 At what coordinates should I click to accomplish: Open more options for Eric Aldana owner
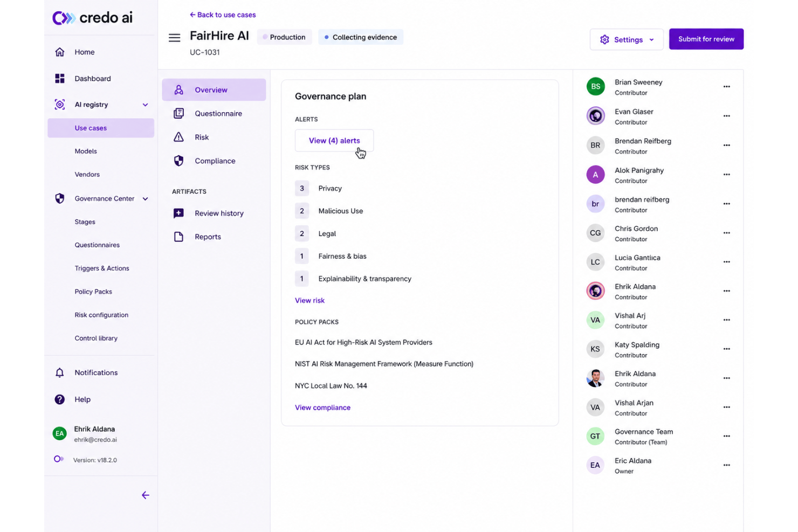point(726,465)
